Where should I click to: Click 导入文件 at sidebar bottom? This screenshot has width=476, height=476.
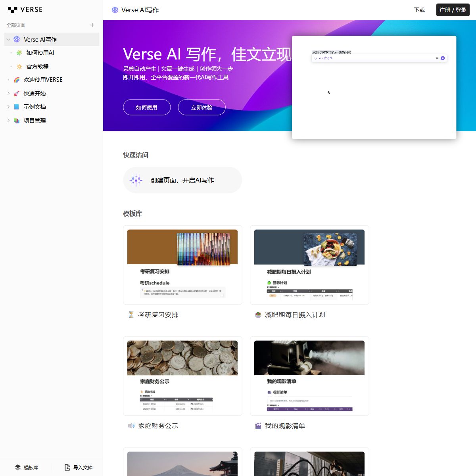(79, 467)
